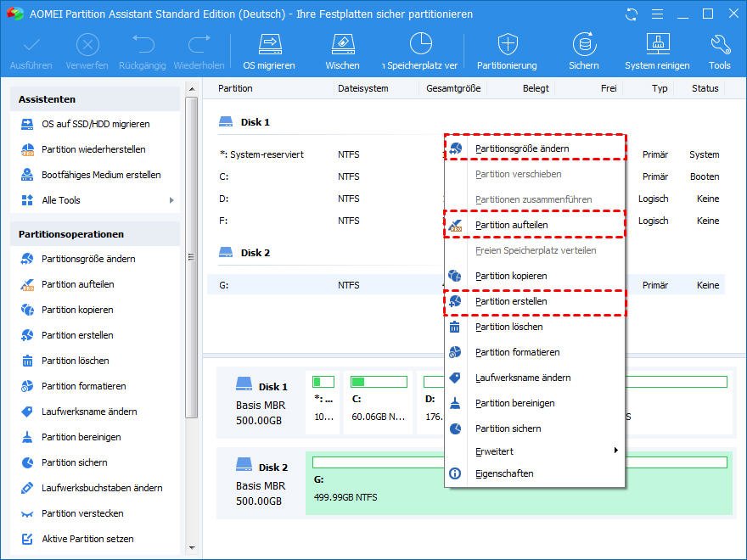Choose Partition löschen in context menu
The width and height of the screenshot is (747, 560).
[x=535, y=327]
